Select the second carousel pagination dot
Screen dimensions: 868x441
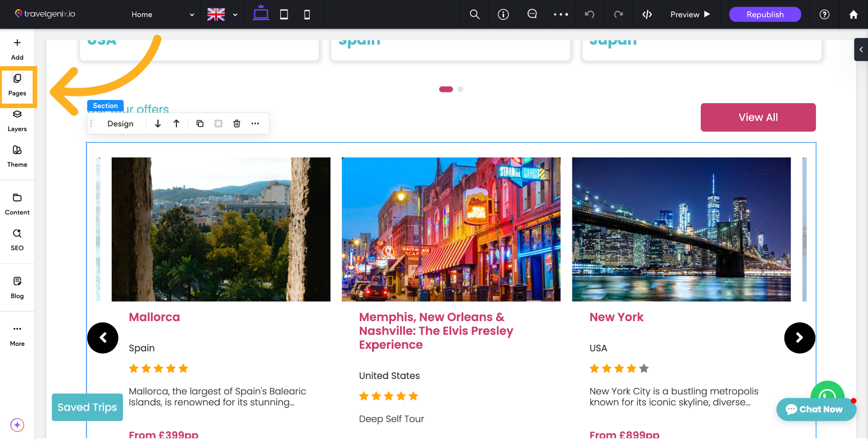[460, 89]
